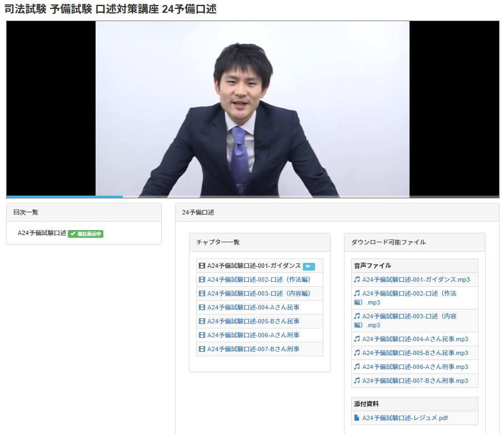Click the green 現在表示中 badge

(86, 234)
